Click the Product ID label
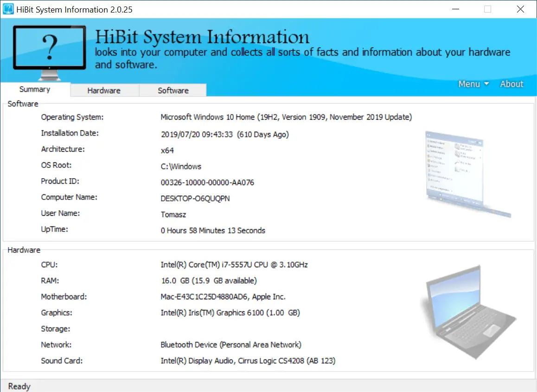Image resolution: width=537 pixels, height=392 pixels. tap(60, 181)
